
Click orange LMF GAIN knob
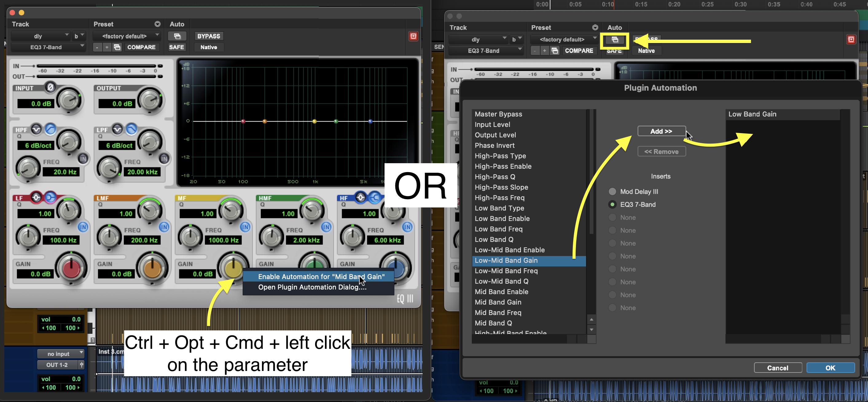pos(152,269)
